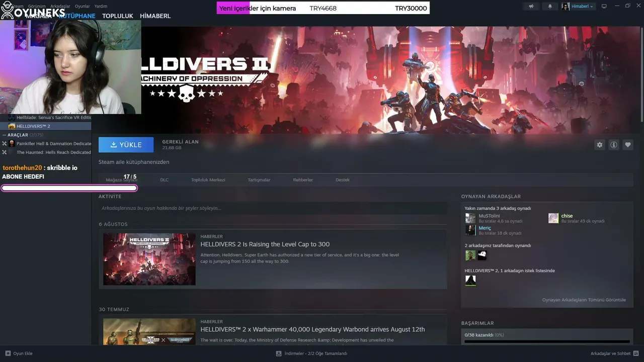644x362 pixels.
Task: Open friend profile chise name
Action: tap(567, 216)
